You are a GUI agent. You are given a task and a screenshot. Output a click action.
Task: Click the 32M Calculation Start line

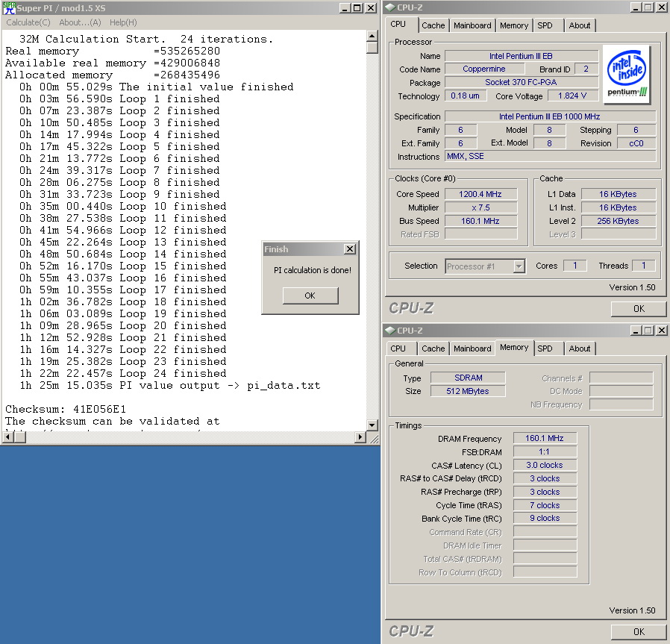tap(145, 39)
